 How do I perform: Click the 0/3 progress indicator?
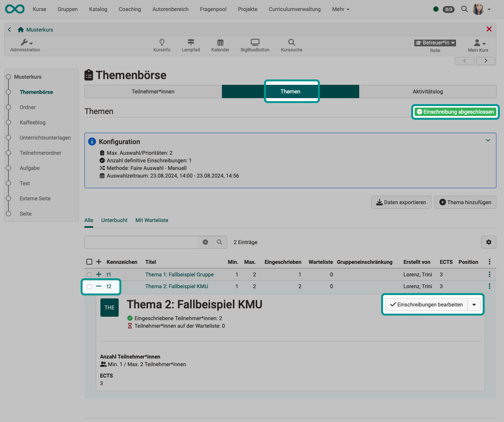coord(448,9)
